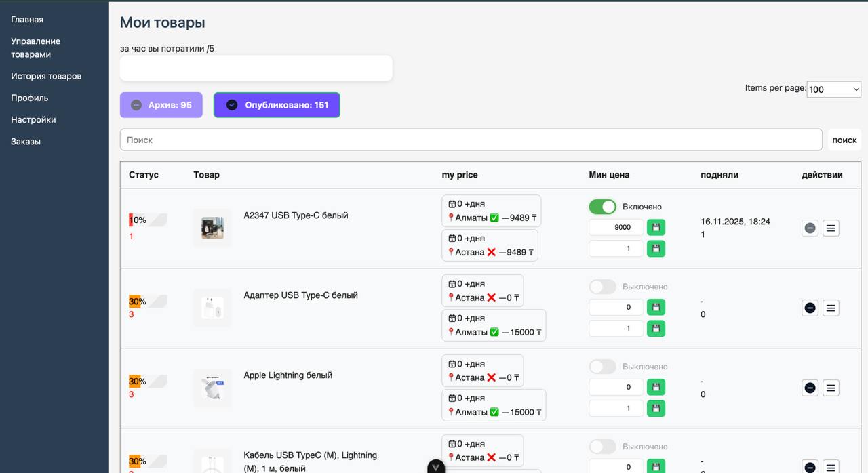Switch to the Архив: 95 tab

[161, 105]
